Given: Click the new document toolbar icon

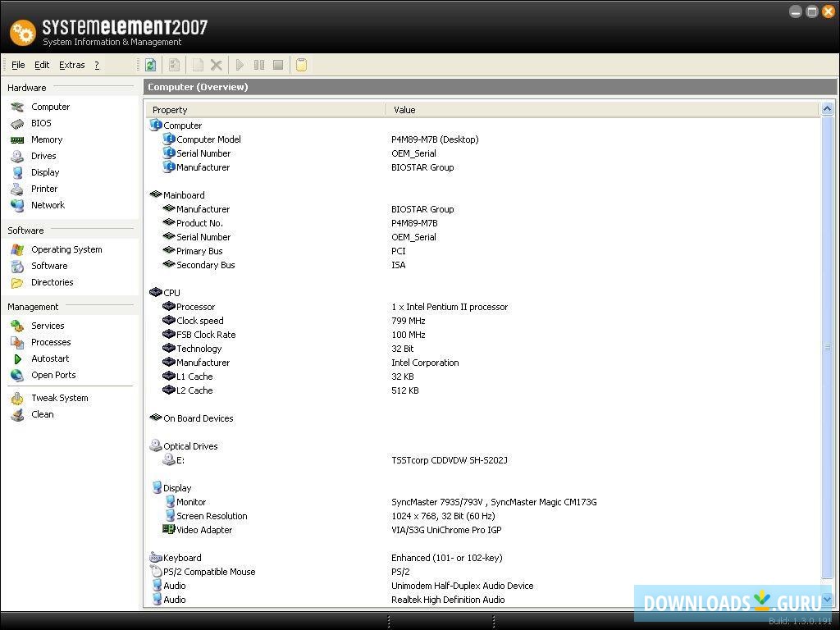Looking at the screenshot, I should (198, 65).
